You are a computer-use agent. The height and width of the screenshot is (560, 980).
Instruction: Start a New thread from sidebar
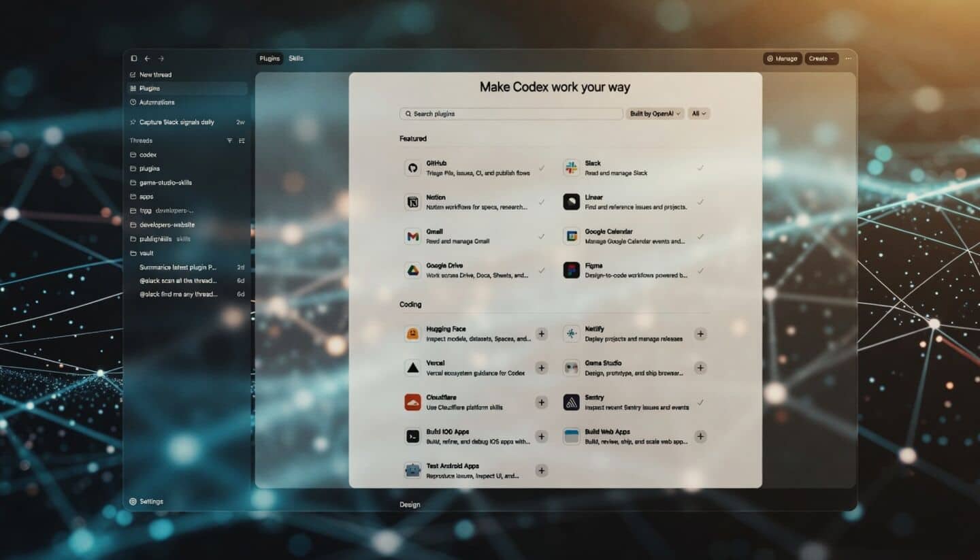[186, 75]
